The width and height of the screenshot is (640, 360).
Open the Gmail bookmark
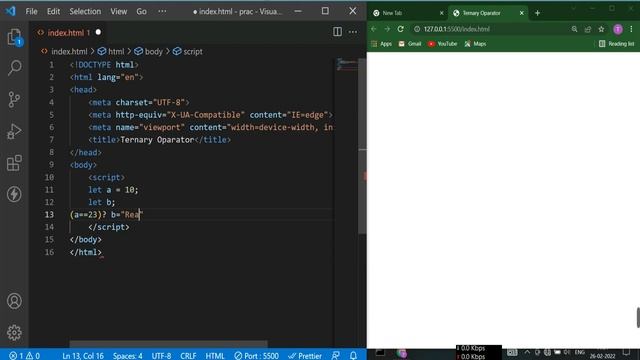pos(409,44)
